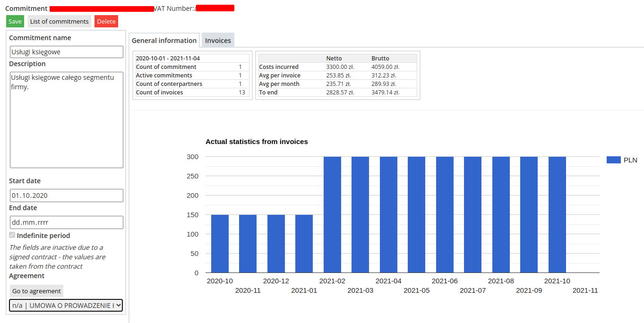Click the avg per invoice value 253.85 zł.

[x=339, y=76]
